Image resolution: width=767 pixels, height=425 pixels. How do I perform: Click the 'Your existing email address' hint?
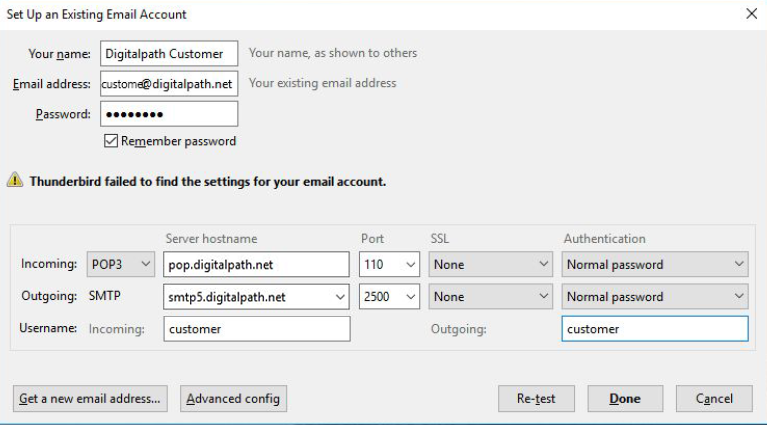pos(322,83)
